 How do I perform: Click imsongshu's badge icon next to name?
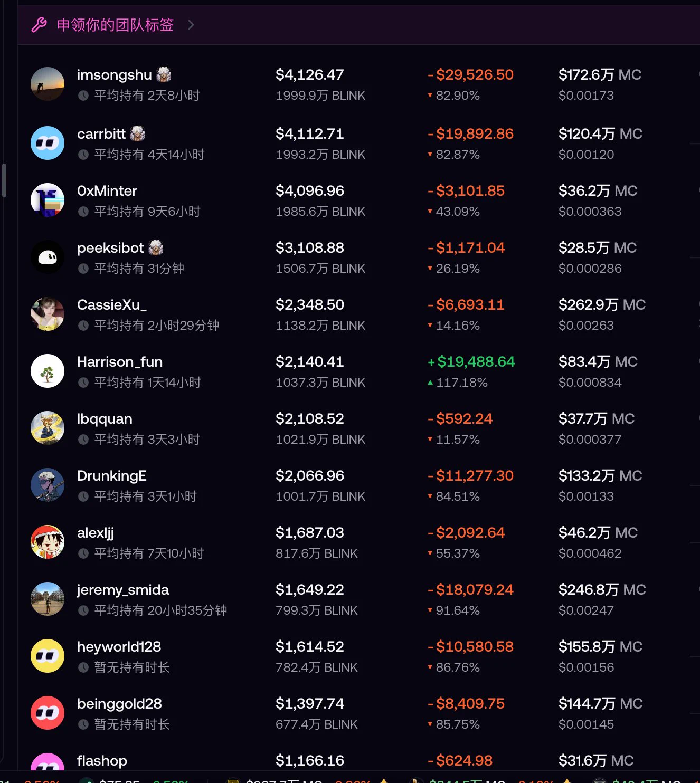[x=164, y=74]
